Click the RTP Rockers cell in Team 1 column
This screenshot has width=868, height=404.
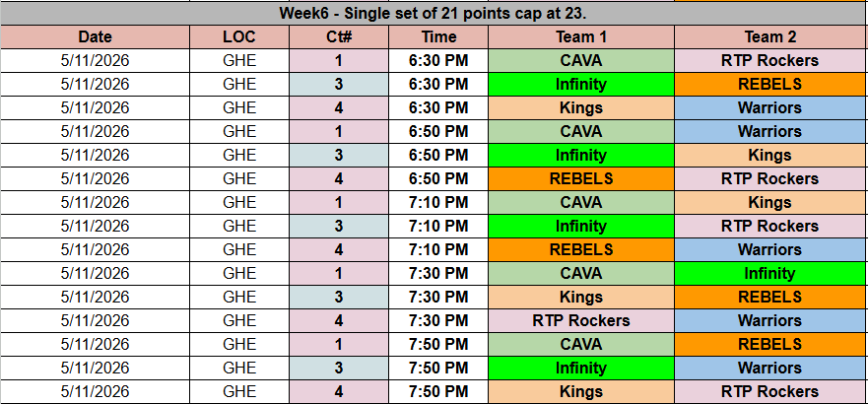(581, 321)
